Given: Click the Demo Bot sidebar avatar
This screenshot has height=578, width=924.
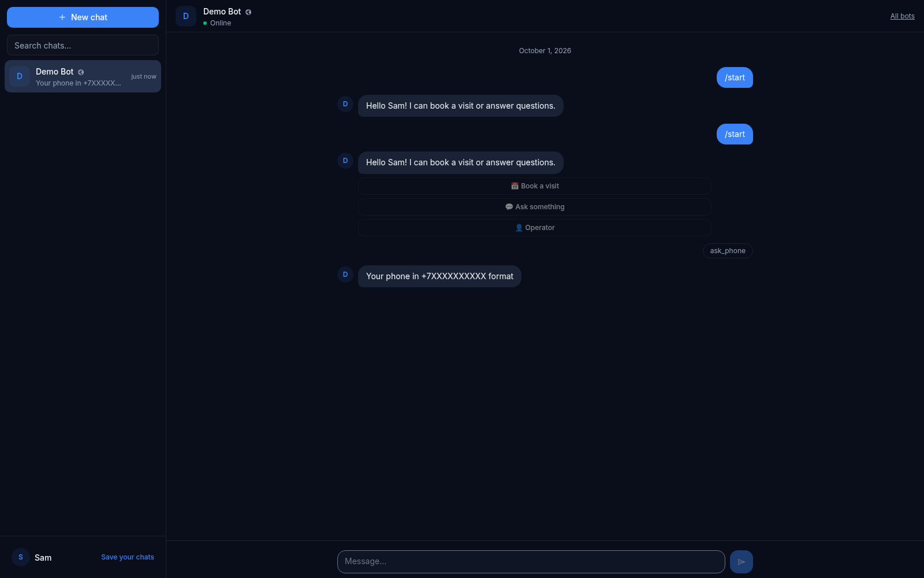Looking at the screenshot, I should click(x=20, y=76).
